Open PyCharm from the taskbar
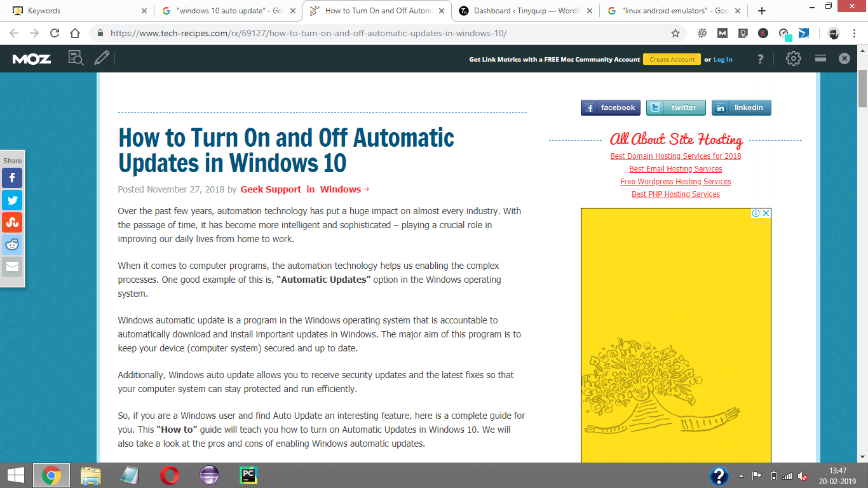The image size is (868, 488). click(x=248, y=475)
